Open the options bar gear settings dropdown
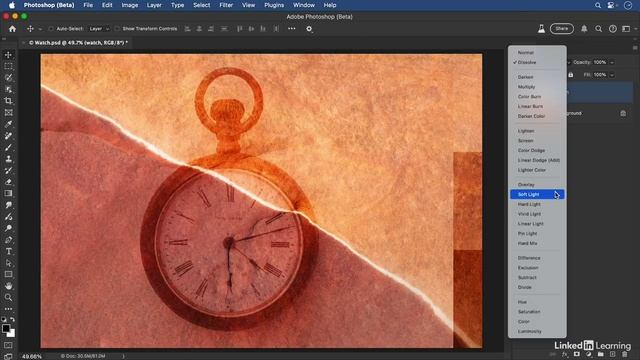 309,29
